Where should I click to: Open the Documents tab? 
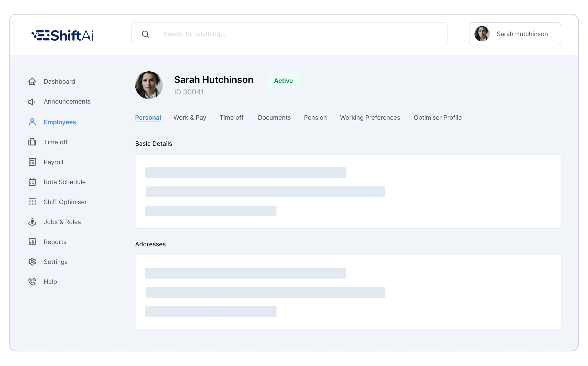pyautogui.click(x=274, y=117)
